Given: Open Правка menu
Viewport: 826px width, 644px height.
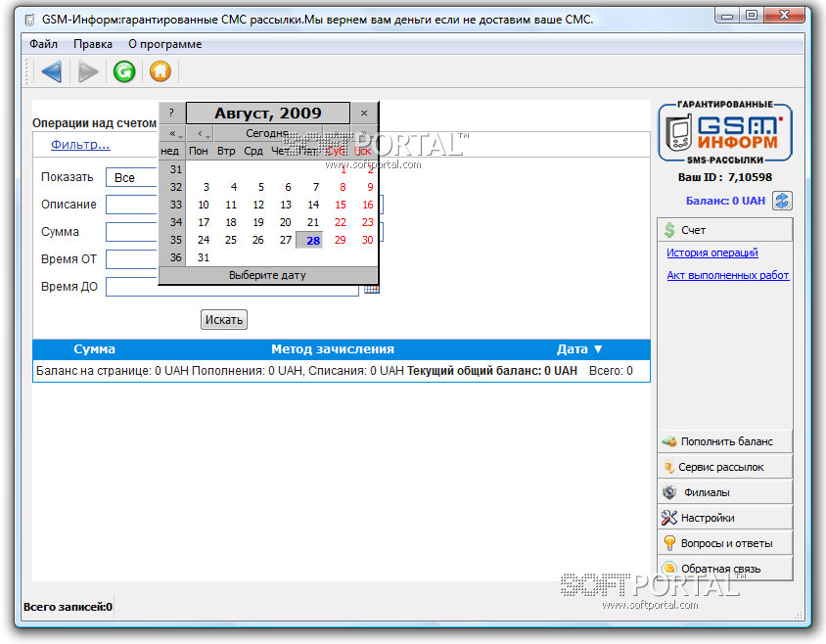Looking at the screenshot, I should point(93,44).
